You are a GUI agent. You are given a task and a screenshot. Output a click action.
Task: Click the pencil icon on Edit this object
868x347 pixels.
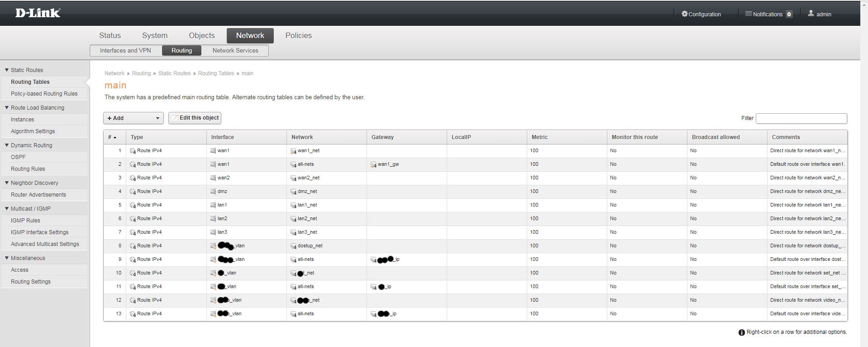tap(175, 118)
